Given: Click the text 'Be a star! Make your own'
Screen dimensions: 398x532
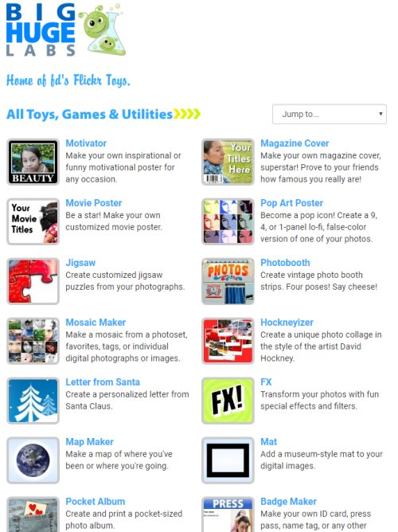Looking at the screenshot, I should click(x=113, y=215).
